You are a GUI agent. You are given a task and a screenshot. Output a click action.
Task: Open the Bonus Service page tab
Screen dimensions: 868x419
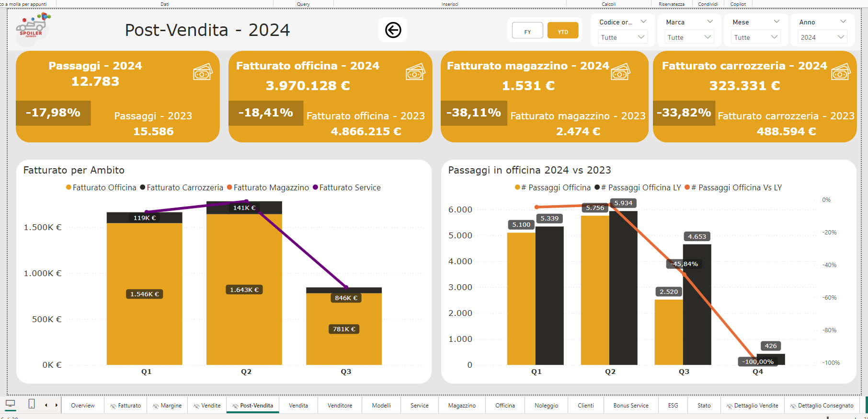tap(630, 406)
